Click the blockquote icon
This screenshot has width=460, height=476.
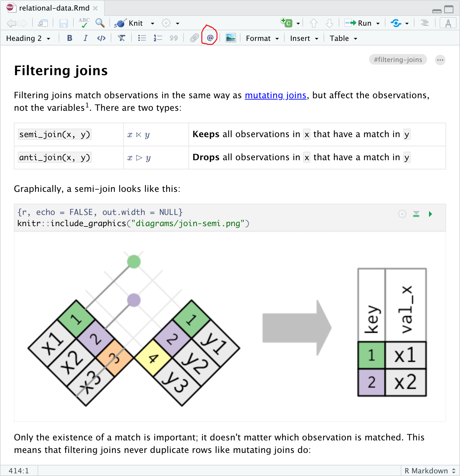(174, 38)
